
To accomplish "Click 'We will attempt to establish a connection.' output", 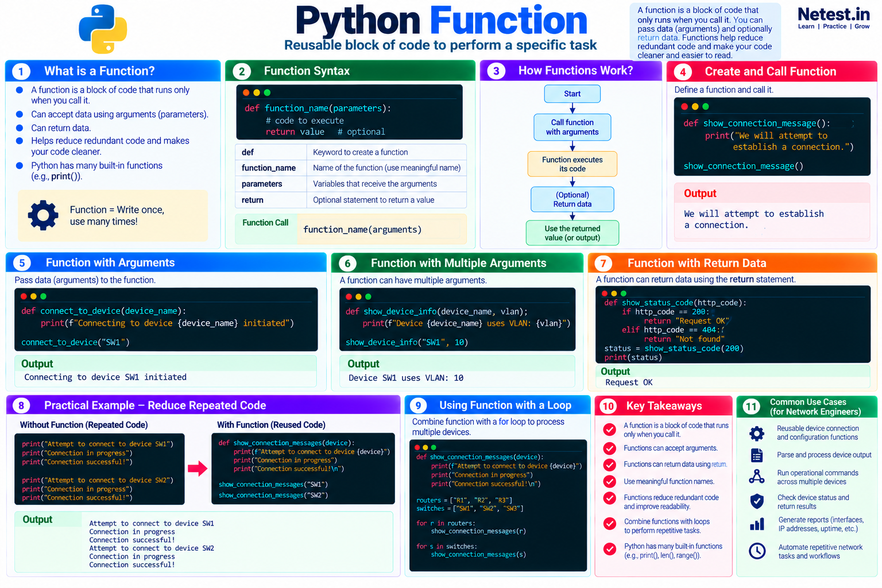I will point(753,219).
